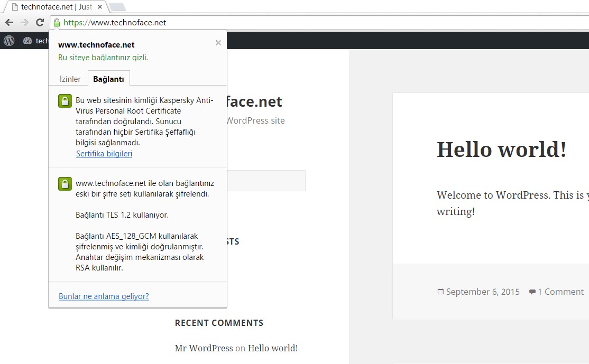
Task: Reload the page with the refresh icon
Action: 40,23
